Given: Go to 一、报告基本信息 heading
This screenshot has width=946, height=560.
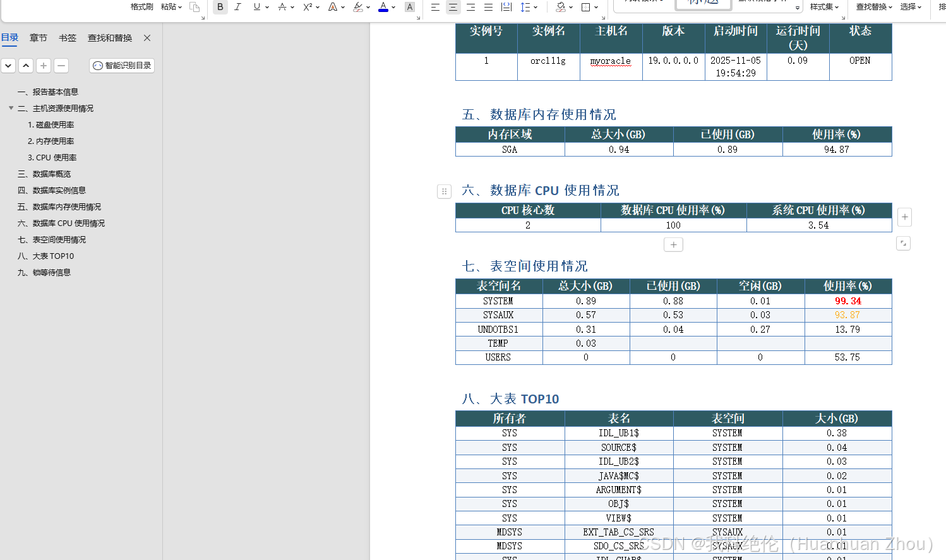Looking at the screenshot, I should click(x=48, y=92).
